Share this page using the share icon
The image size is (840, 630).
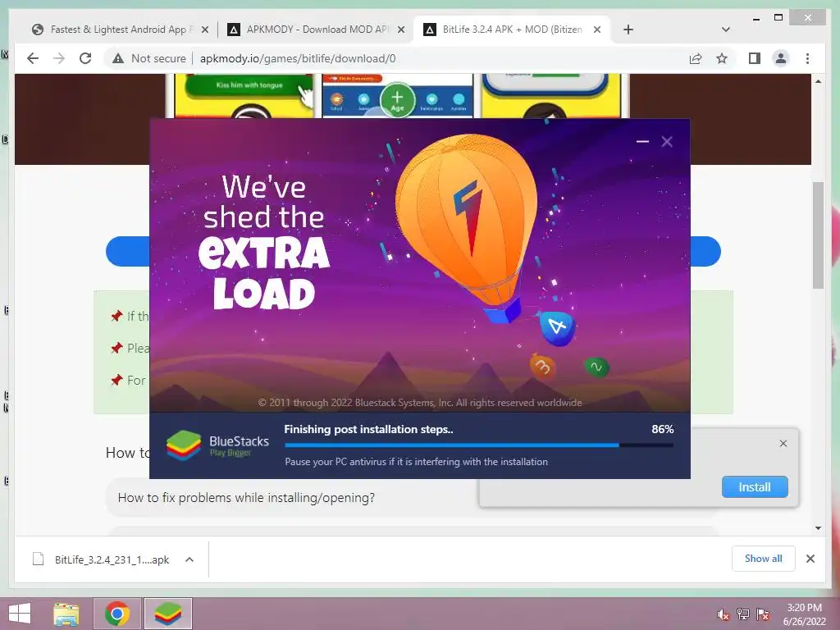(696, 58)
